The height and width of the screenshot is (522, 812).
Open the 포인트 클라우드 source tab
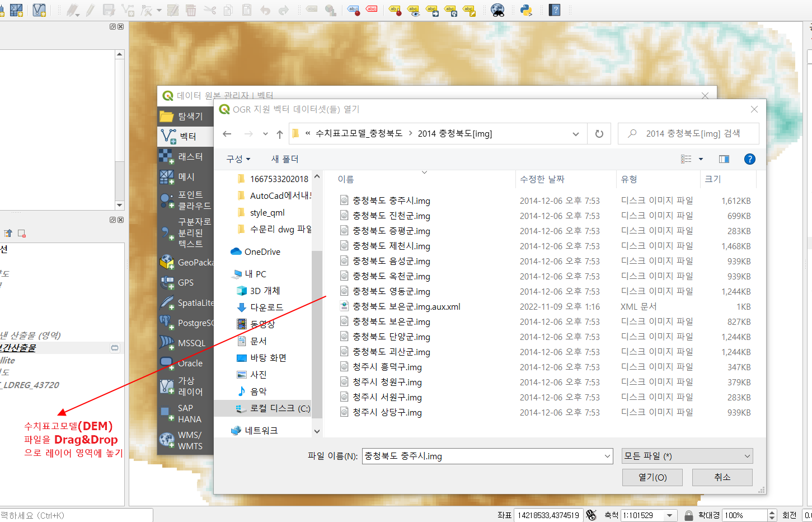click(x=185, y=200)
